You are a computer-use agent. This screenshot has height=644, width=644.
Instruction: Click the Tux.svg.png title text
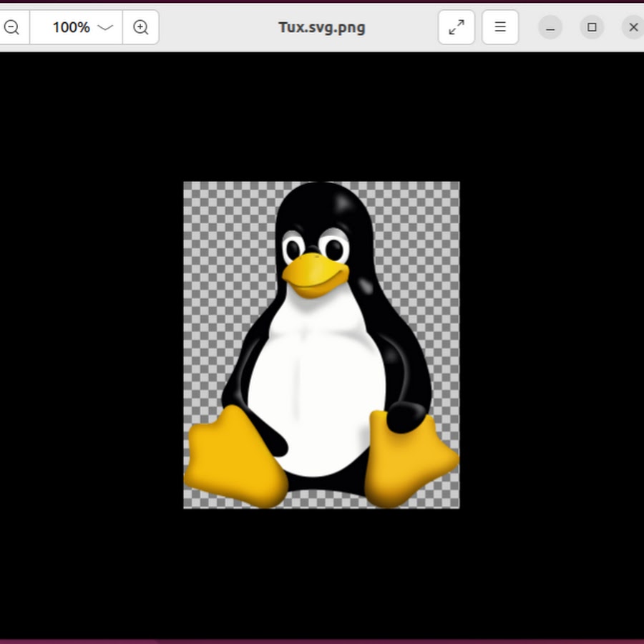click(321, 27)
